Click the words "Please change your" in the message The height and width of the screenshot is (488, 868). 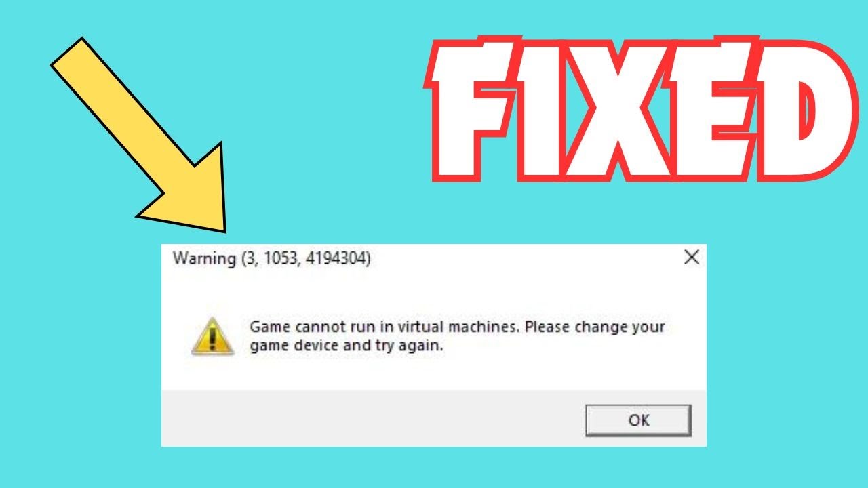[x=595, y=327]
